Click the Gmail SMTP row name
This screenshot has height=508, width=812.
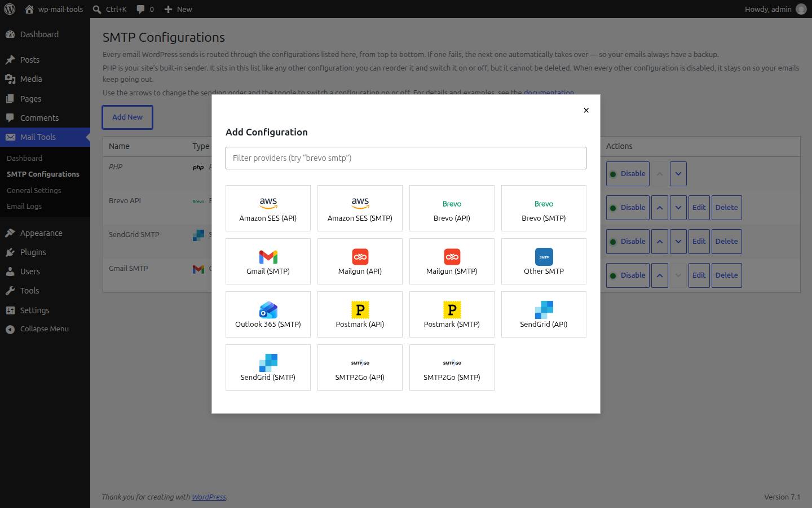128,269
